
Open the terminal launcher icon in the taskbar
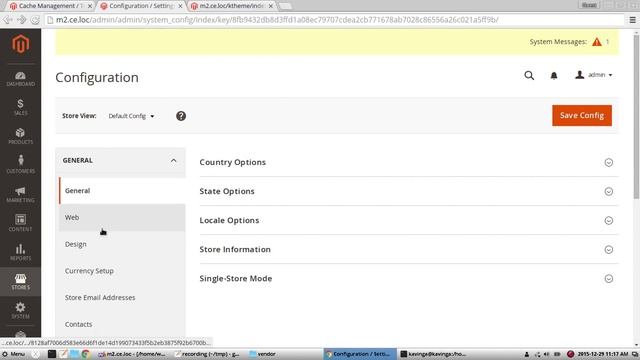pos(52,354)
